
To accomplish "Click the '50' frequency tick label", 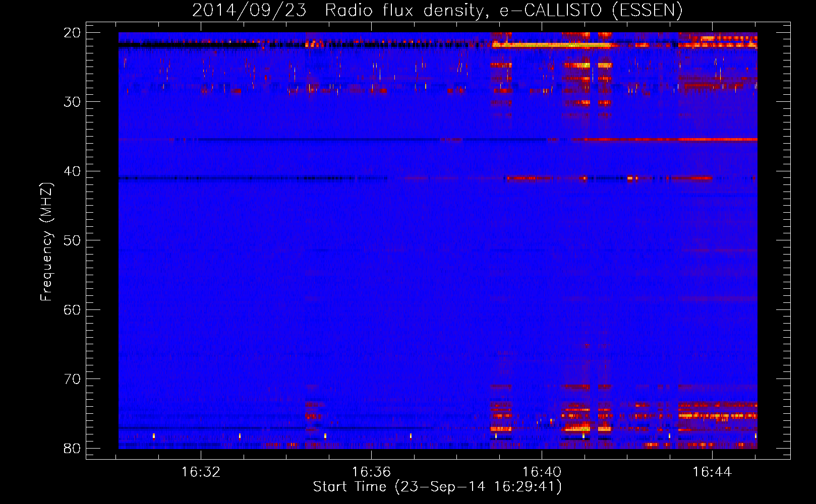I will (73, 240).
